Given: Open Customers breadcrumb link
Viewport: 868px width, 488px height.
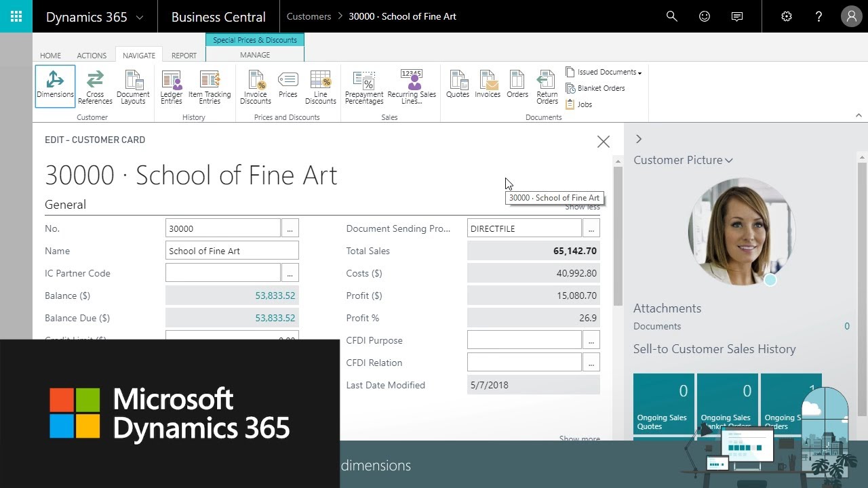Looking at the screenshot, I should [x=309, y=16].
